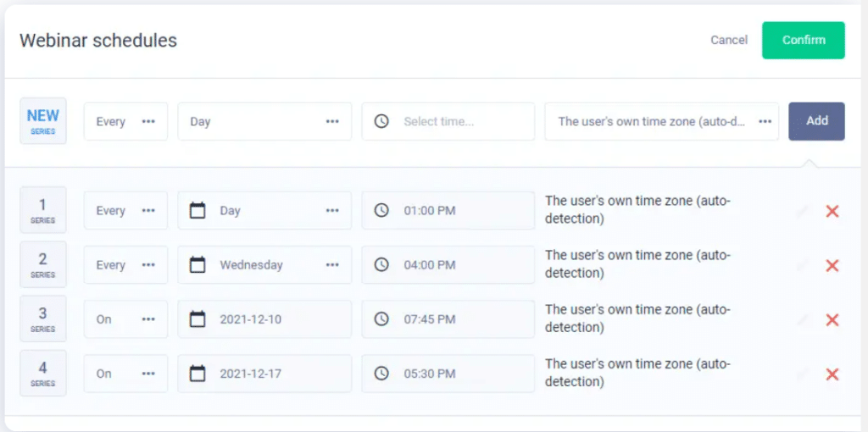868x432 pixels.
Task: Edit series 4 with the pencil icon
Action: coord(801,374)
